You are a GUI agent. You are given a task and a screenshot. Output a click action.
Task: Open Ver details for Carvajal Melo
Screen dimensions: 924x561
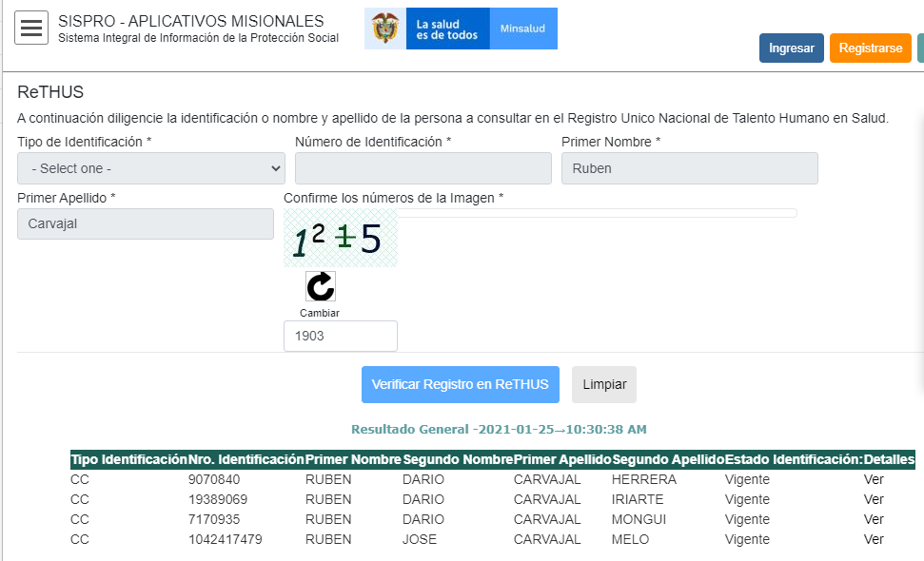pos(874,540)
